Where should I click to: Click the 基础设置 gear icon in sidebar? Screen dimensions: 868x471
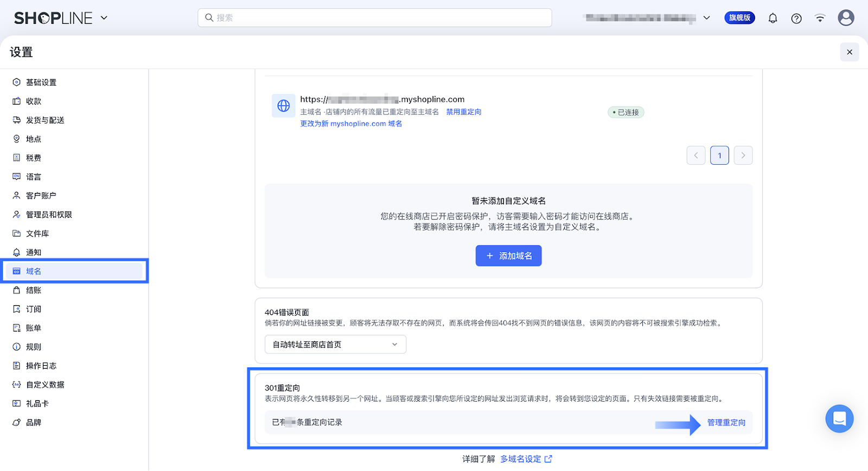(x=17, y=82)
